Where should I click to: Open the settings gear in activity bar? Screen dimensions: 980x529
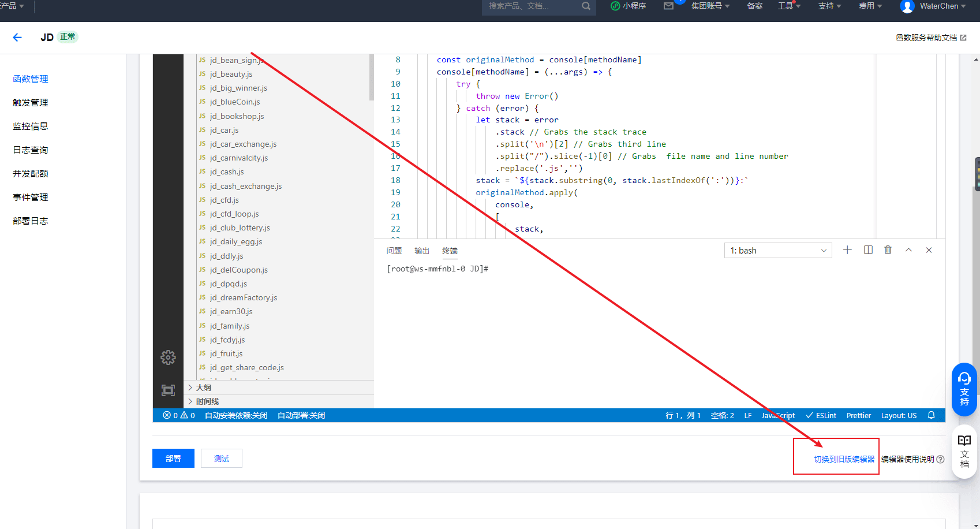point(168,357)
